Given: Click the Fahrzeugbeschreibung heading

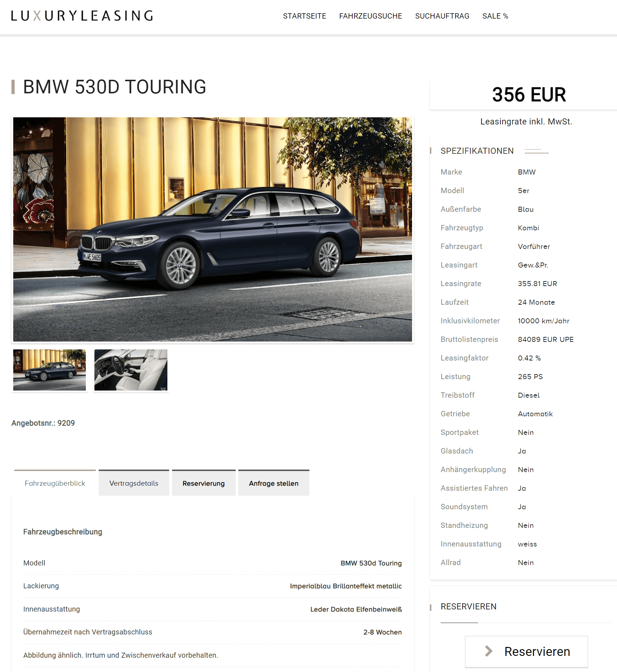Looking at the screenshot, I should (63, 532).
